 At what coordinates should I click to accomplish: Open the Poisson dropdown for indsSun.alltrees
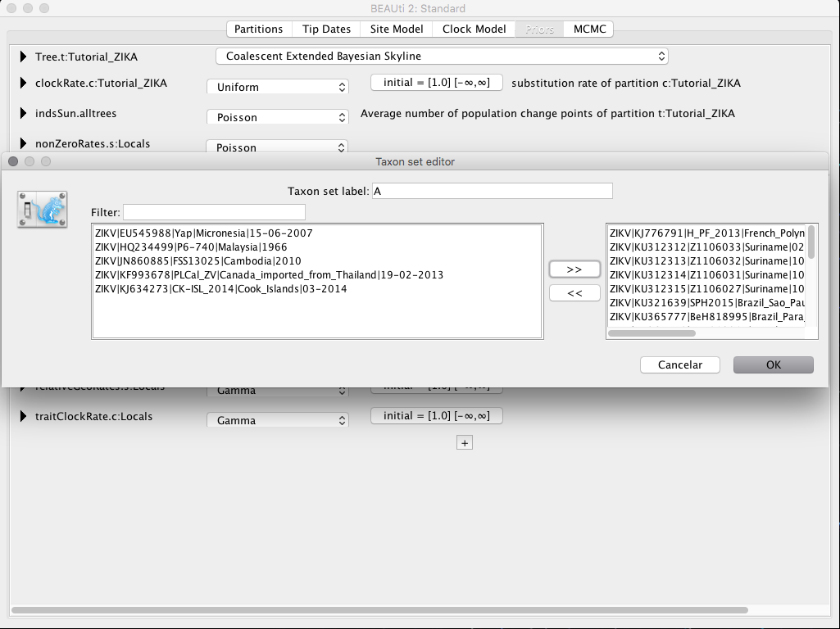[276, 116]
